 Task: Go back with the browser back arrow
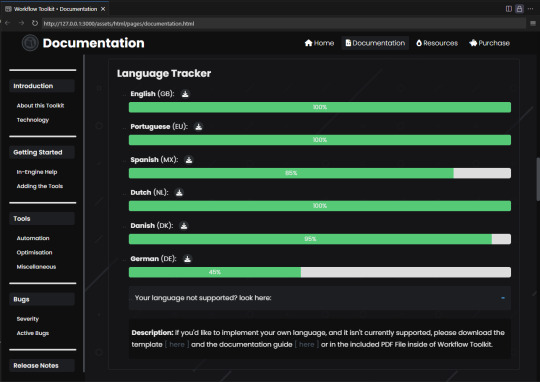click(x=8, y=23)
